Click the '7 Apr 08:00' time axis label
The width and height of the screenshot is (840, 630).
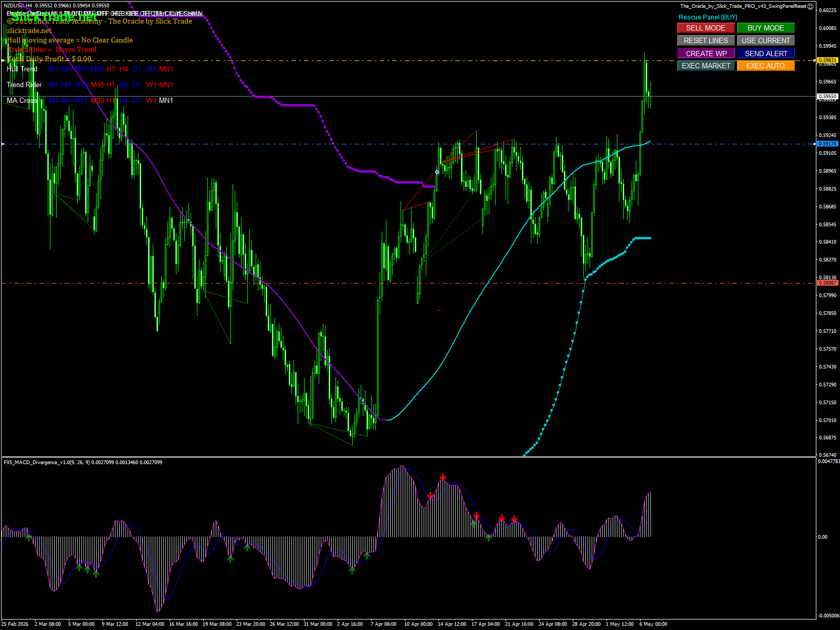click(x=383, y=624)
